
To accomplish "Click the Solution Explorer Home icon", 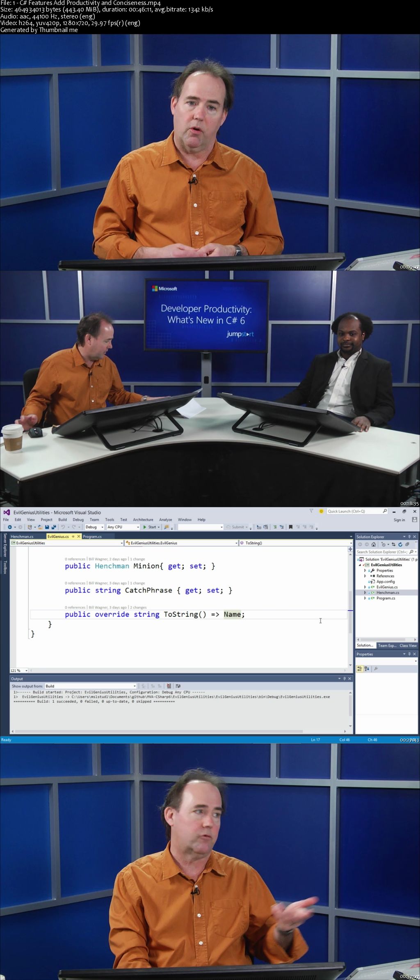I will [373, 544].
